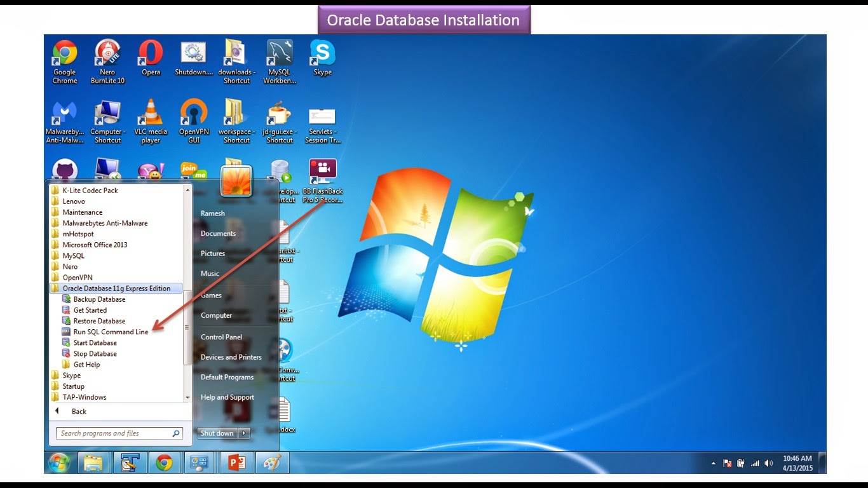
Task: Click the battery power tray icon
Action: (741, 463)
